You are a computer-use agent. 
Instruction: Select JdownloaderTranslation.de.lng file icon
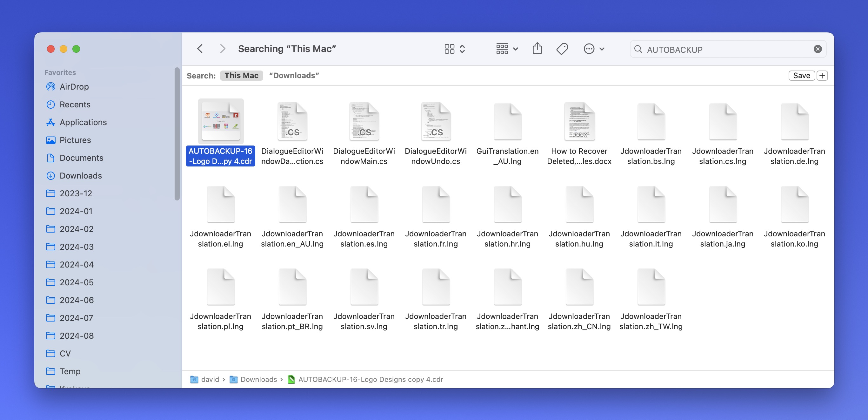(795, 121)
